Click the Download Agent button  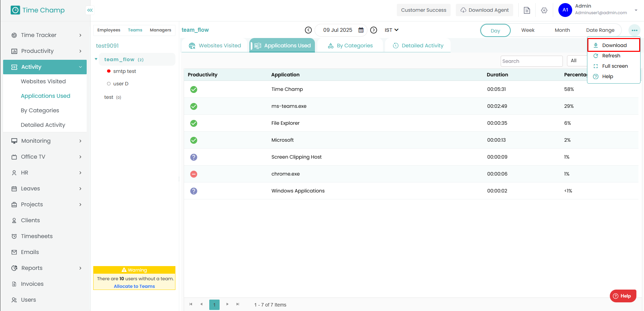point(484,10)
